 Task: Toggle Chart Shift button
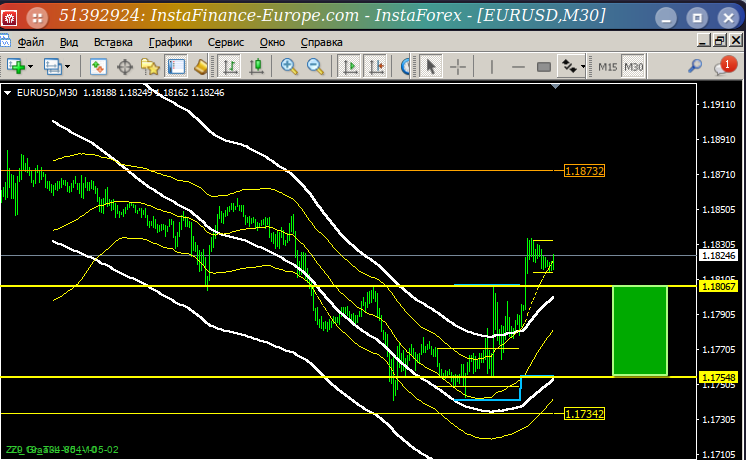[x=376, y=66]
